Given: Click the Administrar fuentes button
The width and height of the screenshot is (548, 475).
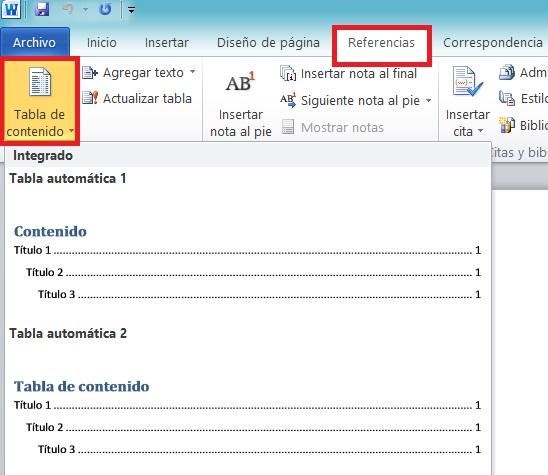Looking at the screenshot, I should pos(523,73).
